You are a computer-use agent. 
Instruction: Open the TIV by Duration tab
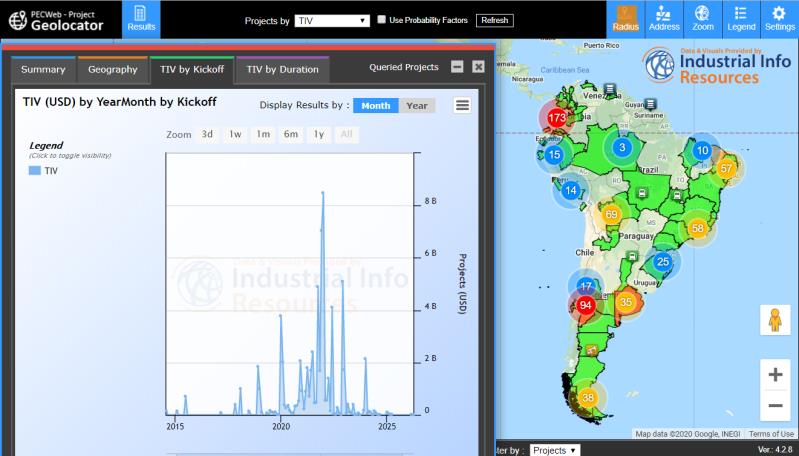click(x=283, y=70)
